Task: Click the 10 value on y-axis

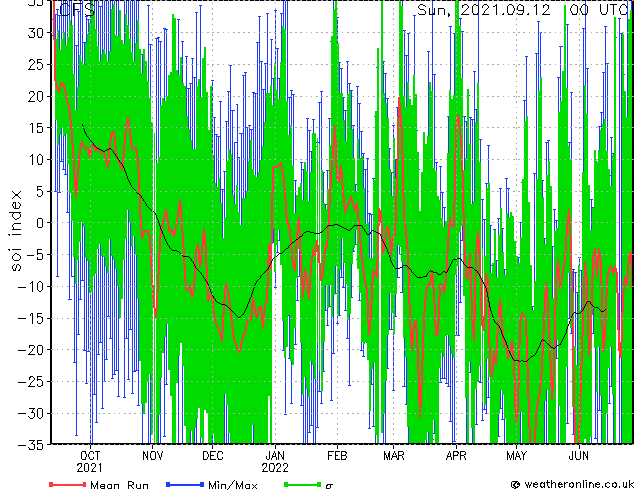Action: (36, 160)
